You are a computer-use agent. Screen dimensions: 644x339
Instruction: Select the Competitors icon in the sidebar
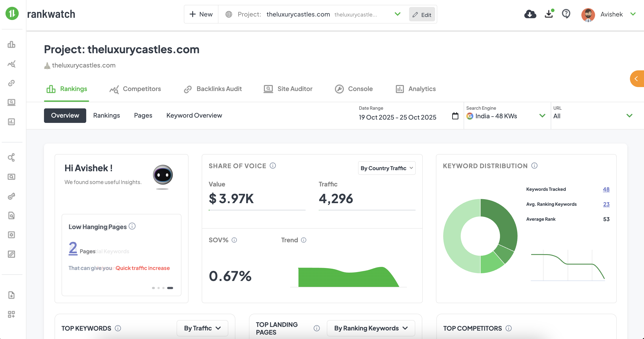coord(12,64)
